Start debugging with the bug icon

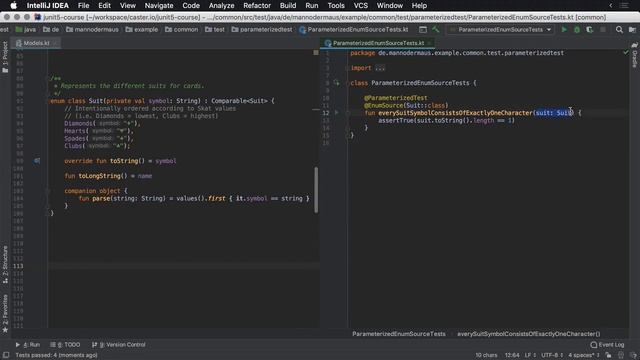tap(577, 29)
